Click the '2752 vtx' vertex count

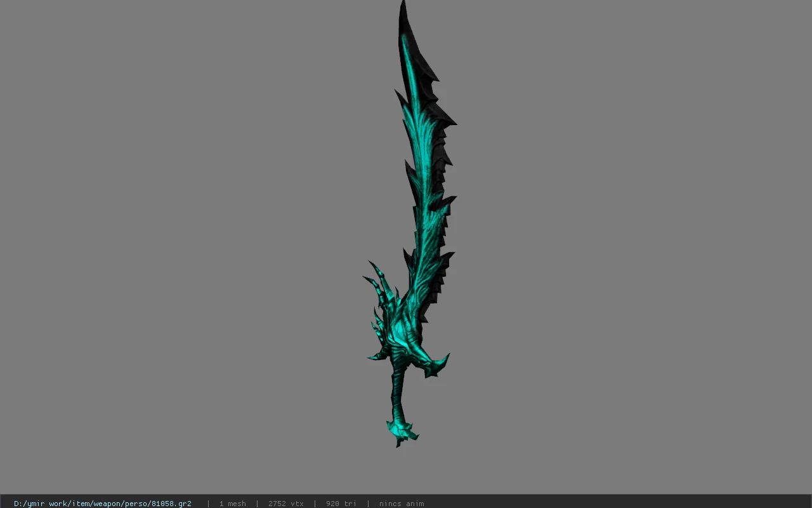(x=285, y=504)
